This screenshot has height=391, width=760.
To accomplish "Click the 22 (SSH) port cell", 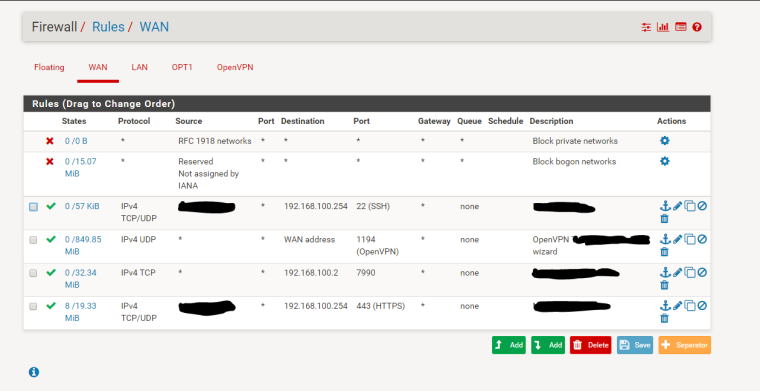I will click(x=373, y=206).
